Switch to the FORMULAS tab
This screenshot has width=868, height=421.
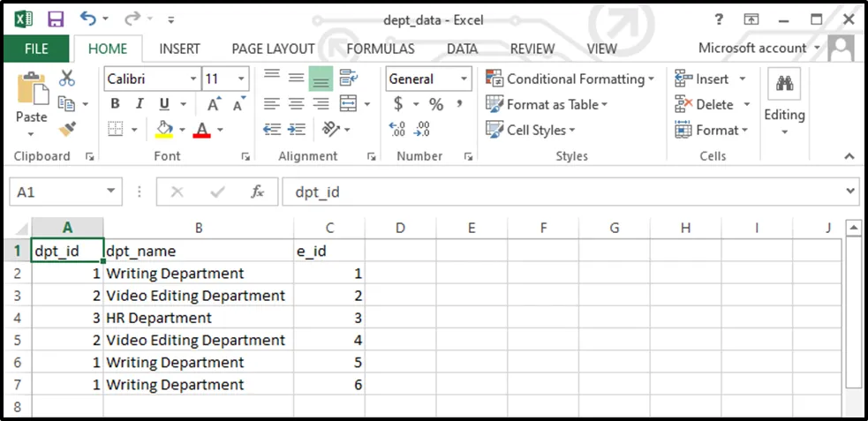coord(380,49)
